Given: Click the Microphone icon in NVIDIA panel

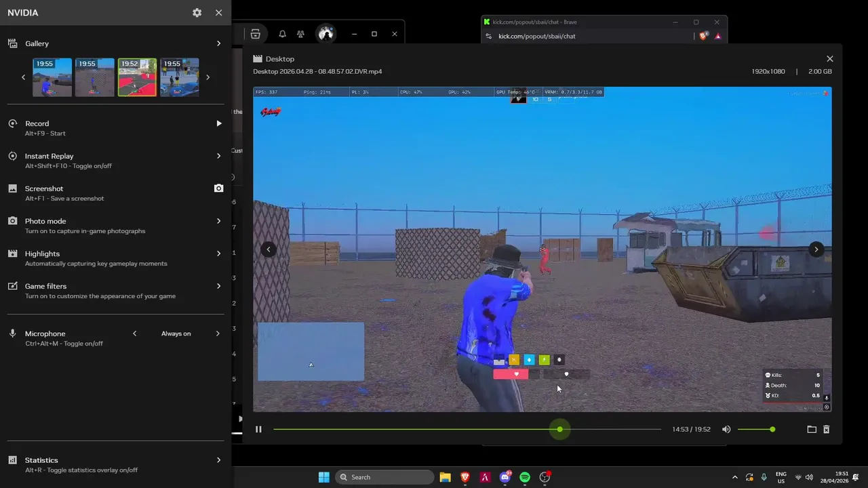Looking at the screenshot, I should pyautogui.click(x=12, y=333).
